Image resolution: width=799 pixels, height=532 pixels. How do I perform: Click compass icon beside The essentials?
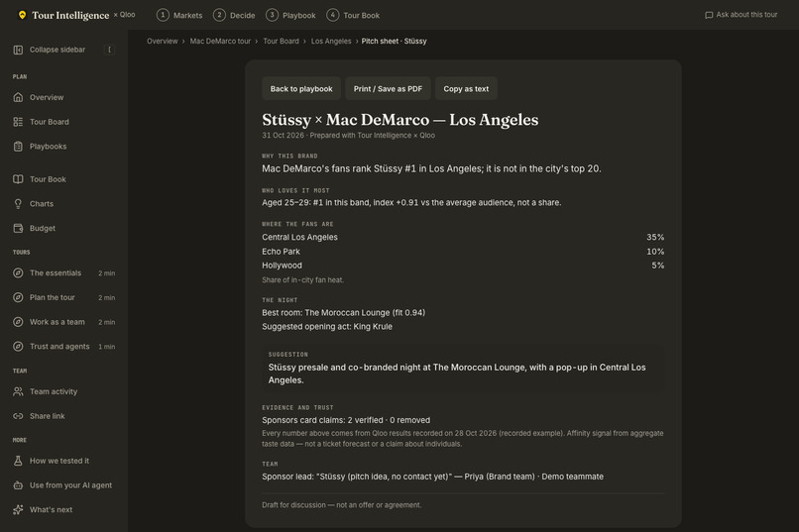pos(18,272)
